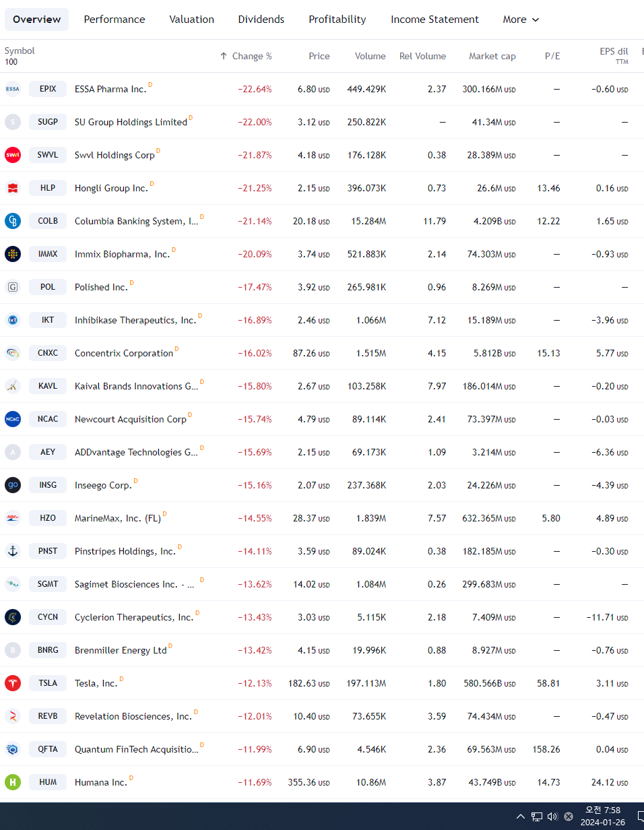
Task: Click the Columbia Banking System logo icon
Action: tap(13, 221)
